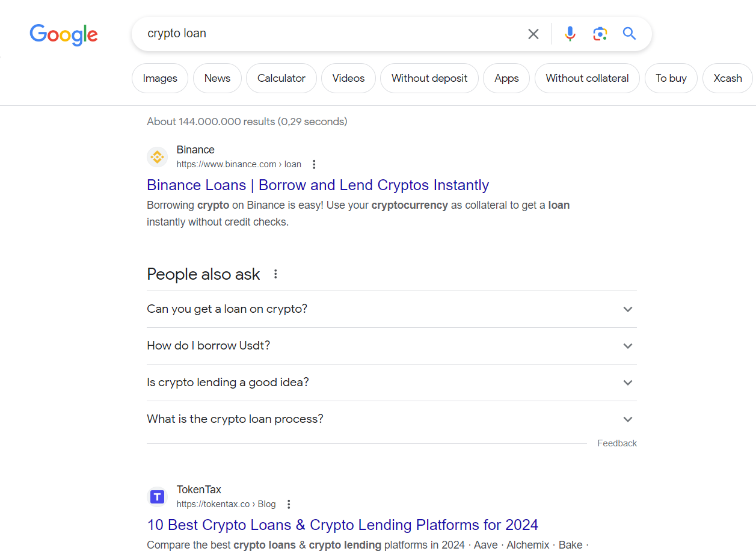Open Google Lens image search icon
756x551 pixels.
(600, 34)
